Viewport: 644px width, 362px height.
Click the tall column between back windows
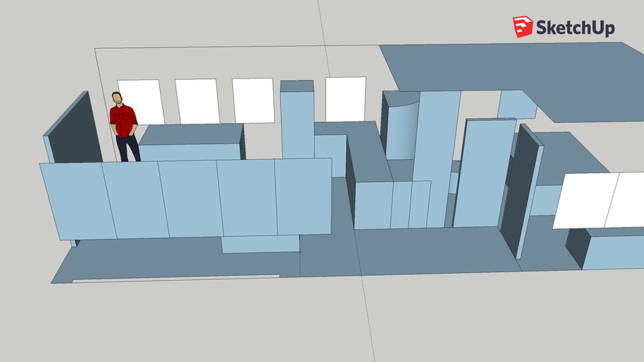297,120
